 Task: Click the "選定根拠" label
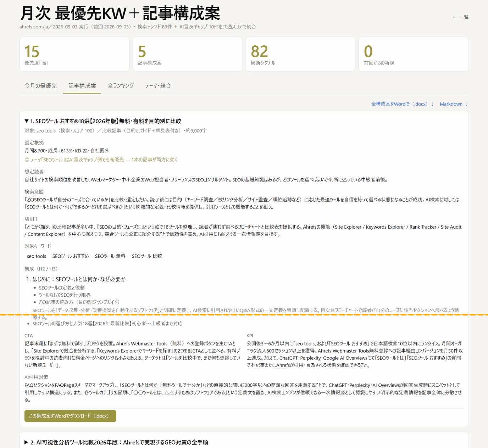pyautogui.click(x=34, y=143)
